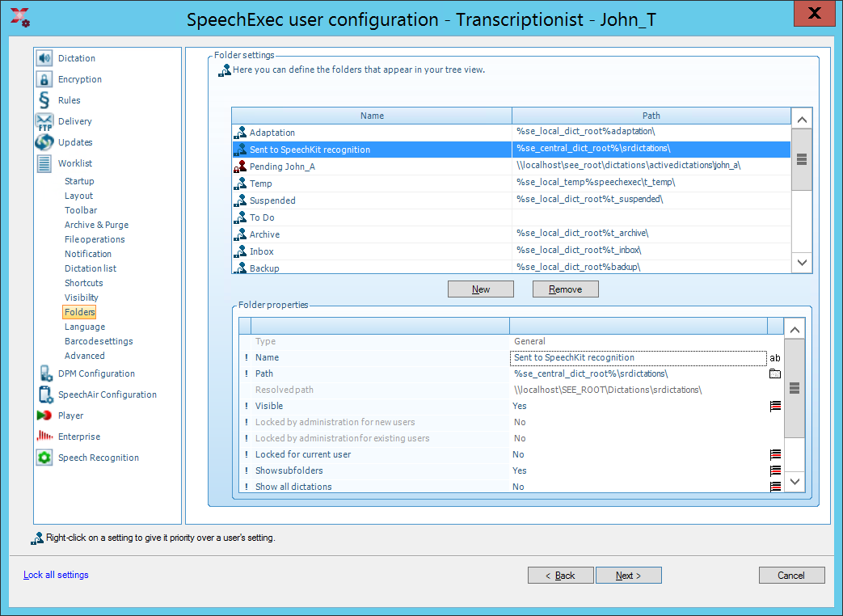Cancel the configuration wizard
The image size is (843, 616).
791,575
